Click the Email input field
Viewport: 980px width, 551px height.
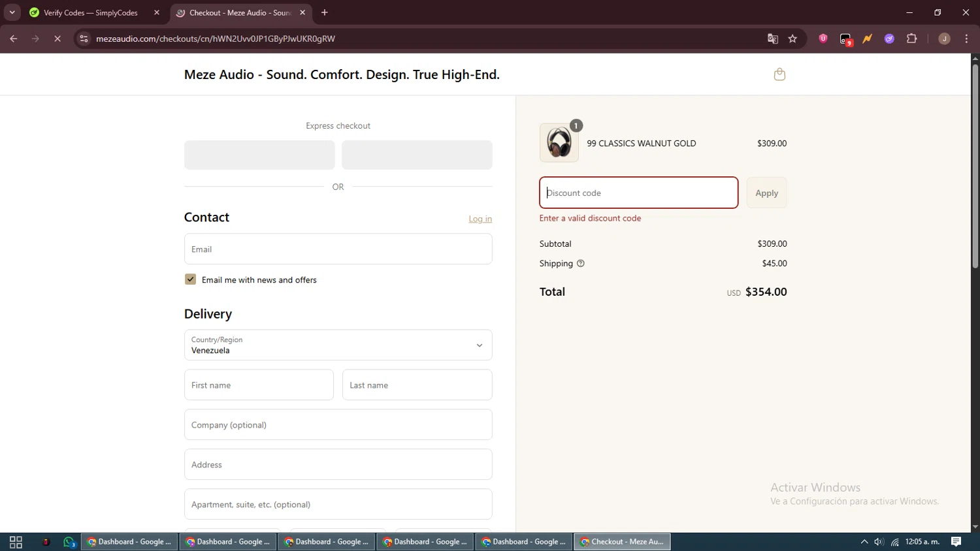coord(338,249)
